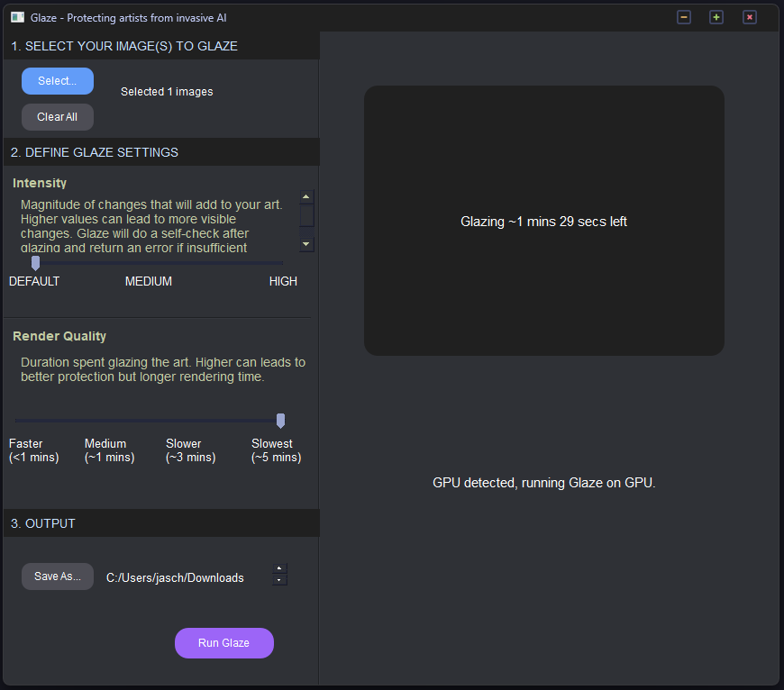
Task: Close the Glaze window
Action: pyautogui.click(x=749, y=17)
